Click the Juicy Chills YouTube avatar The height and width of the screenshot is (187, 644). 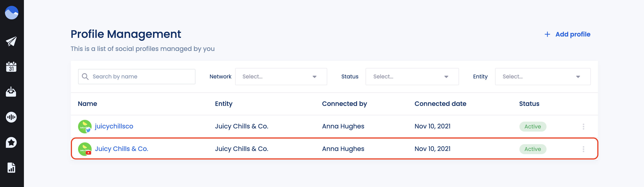85,149
